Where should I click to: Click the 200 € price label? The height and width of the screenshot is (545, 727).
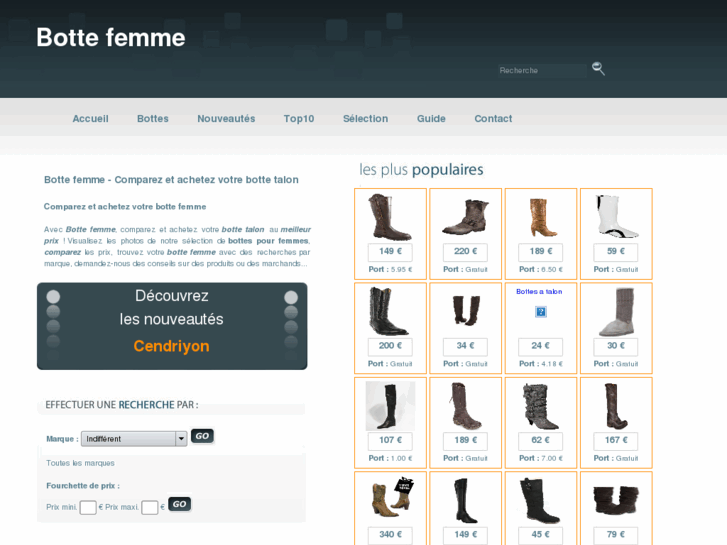(x=390, y=346)
